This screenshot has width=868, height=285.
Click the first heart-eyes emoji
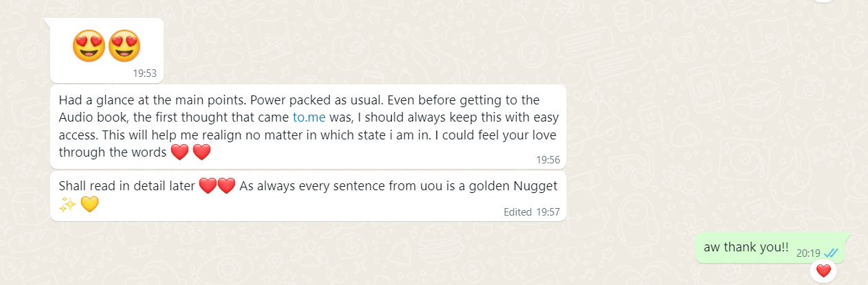[x=89, y=45]
